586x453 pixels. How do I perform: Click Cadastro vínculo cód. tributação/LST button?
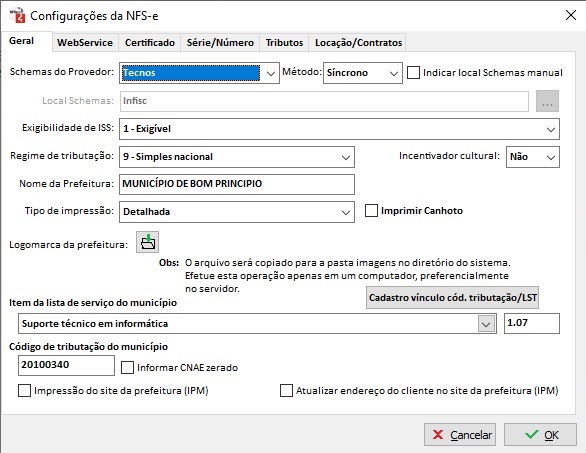tap(453, 298)
